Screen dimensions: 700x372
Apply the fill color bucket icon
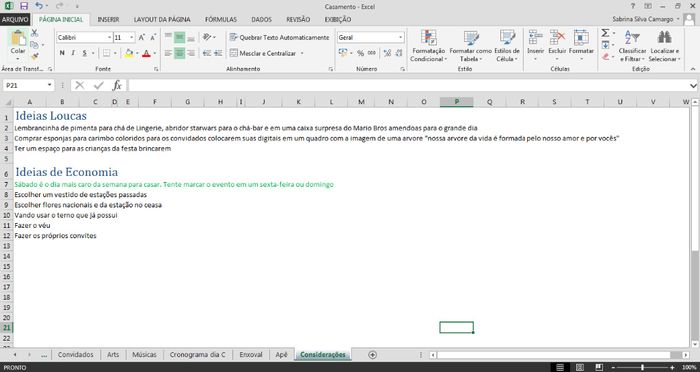tap(129, 53)
